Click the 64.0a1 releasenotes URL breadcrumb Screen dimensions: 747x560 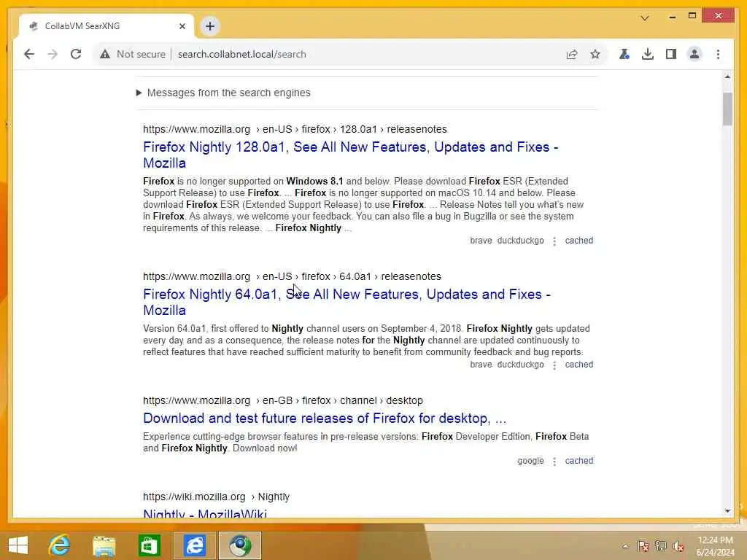pyautogui.click(x=292, y=276)
